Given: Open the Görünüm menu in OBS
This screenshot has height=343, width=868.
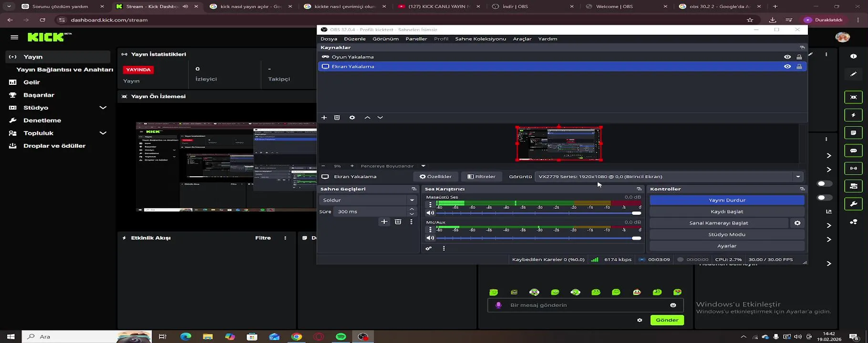Looking at the screenshot, I should coord(385,39).
